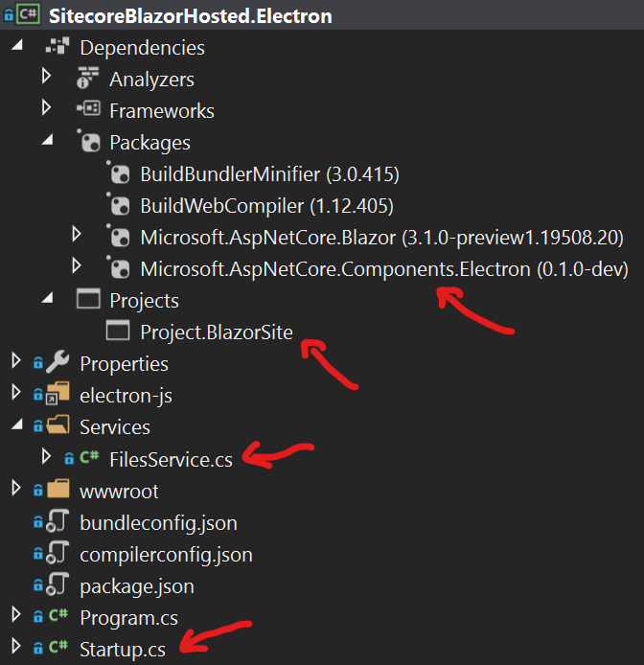Image resolution: width=644 pixels, height=665 pixels.
Task: Collapse the Dependencies node
Action: pos(16,46)
